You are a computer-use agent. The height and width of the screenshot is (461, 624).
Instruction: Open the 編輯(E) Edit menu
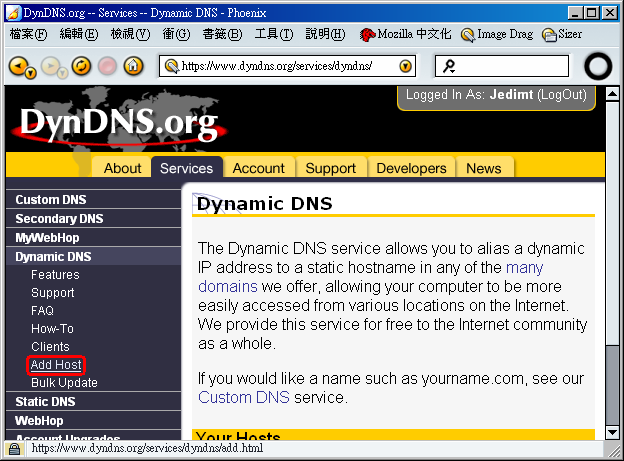click(78, 34)
